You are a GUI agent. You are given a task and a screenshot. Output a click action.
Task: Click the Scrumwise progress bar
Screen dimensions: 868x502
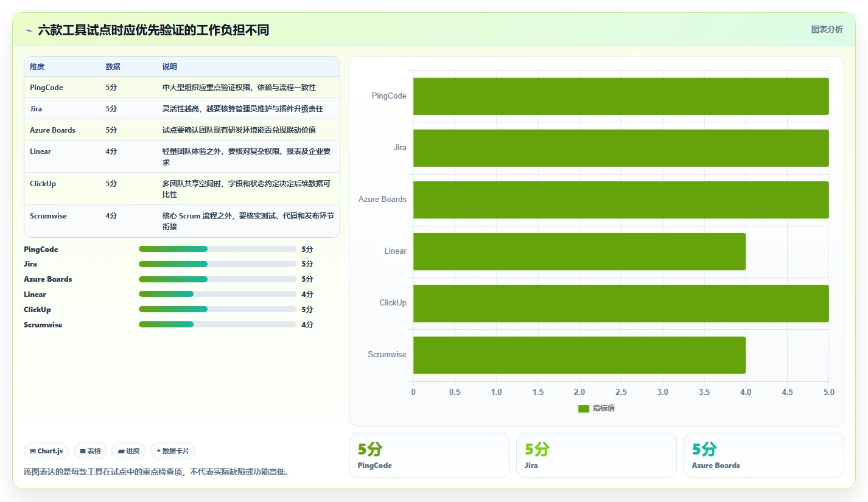pyautogui.click(x=217, y=324)
